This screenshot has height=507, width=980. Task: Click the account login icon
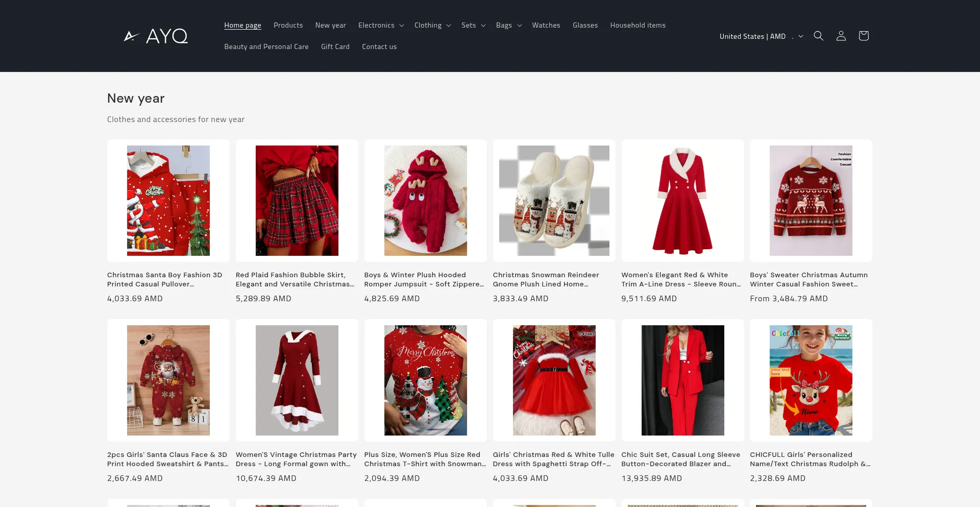coord(841,36)
